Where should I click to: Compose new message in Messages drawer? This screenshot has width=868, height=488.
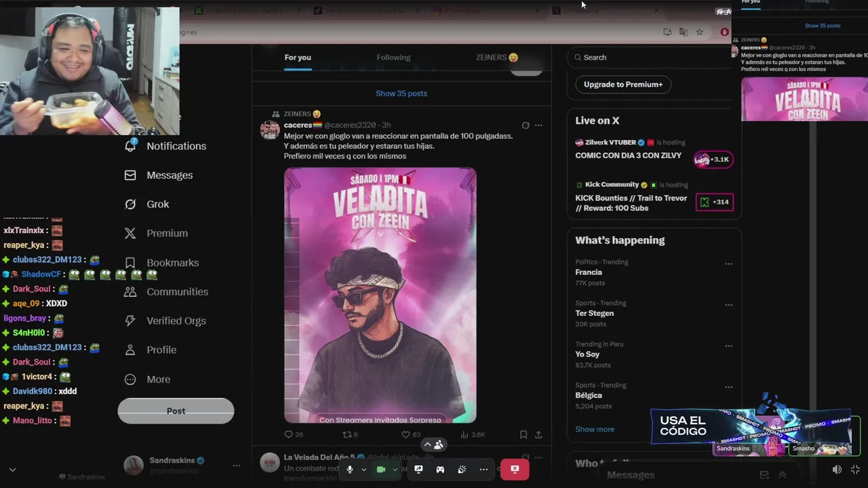pyautogui.click(x=764, y=475)
